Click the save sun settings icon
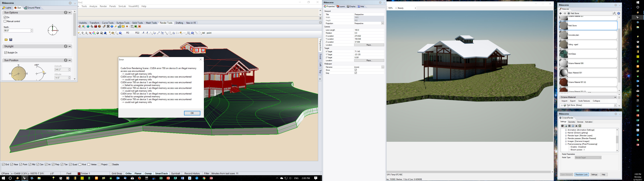This screenshot has height=181, width=644. click(x=11, y=39)
